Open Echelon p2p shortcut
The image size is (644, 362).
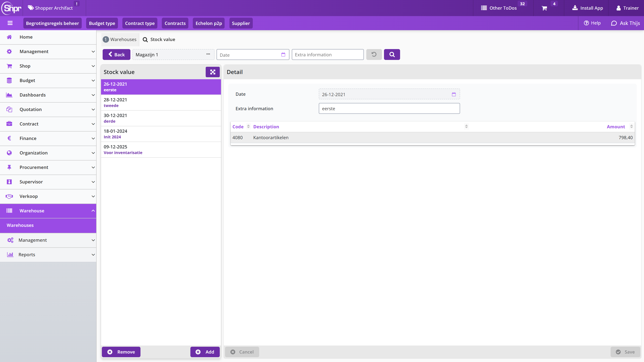(x=208, y=23)
